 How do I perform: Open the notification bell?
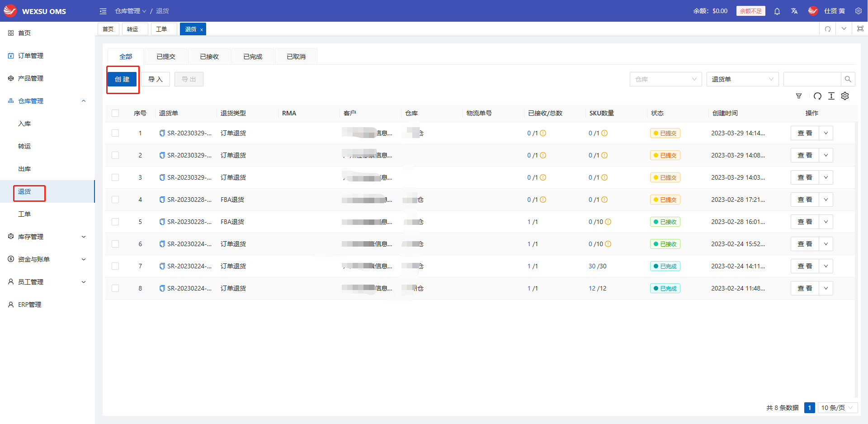click(x=777, y=11)
